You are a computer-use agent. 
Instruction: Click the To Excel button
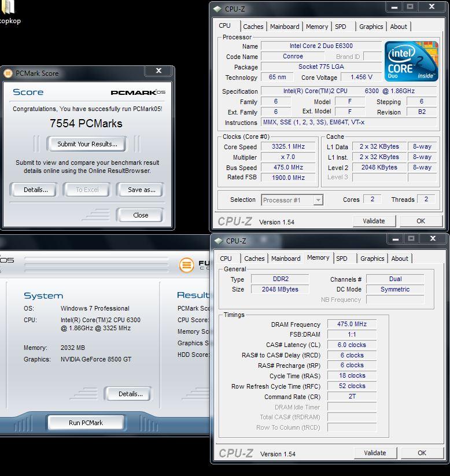[87, 190]
